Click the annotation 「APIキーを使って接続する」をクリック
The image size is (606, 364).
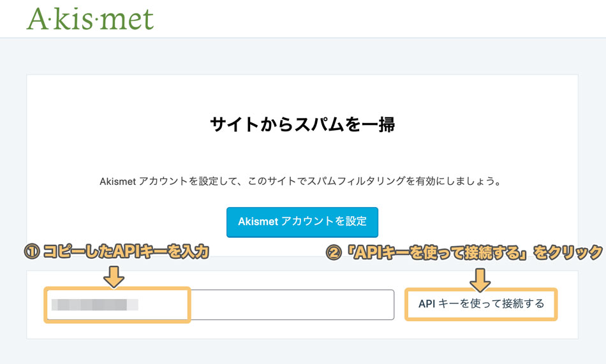point(475,252)
